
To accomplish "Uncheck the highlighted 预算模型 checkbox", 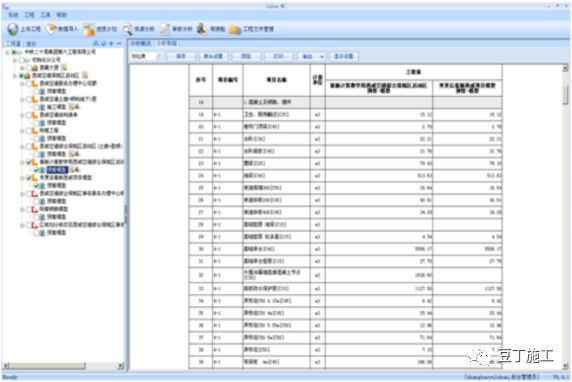I will pyautogui.click(x=36, y=170).
